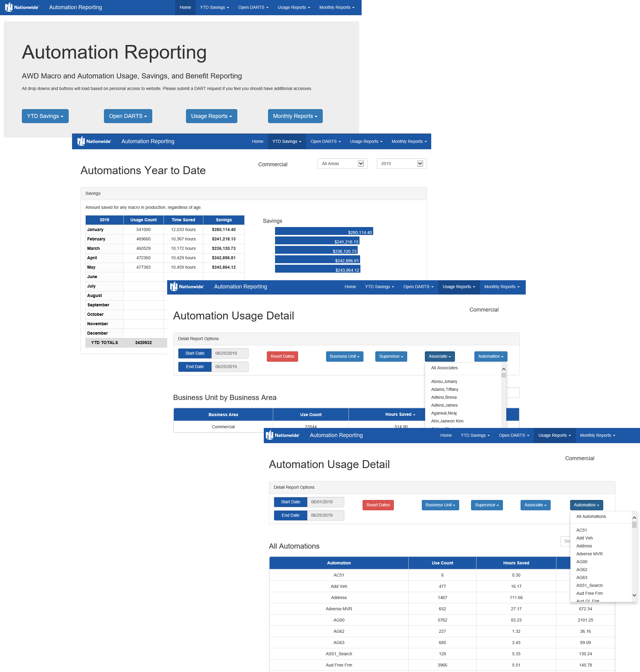Expand large Usage Reports button on home
This screenshot has width=640, height=672.
pyautogui.click(x=211, y=116)
